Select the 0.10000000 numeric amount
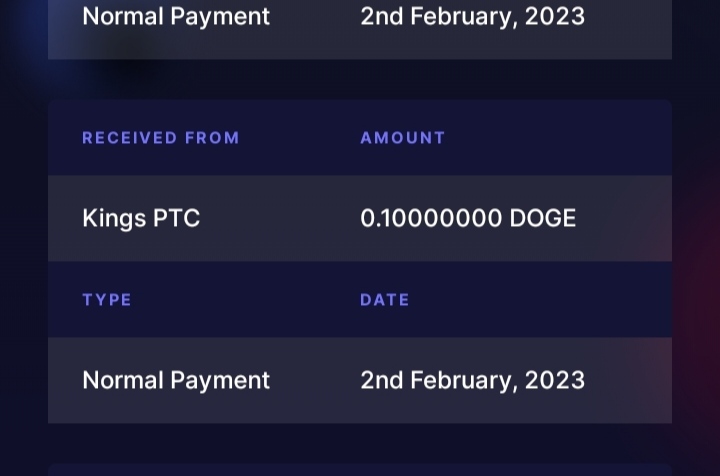This screenshot has width=720, height=476. tap(431, 218)
